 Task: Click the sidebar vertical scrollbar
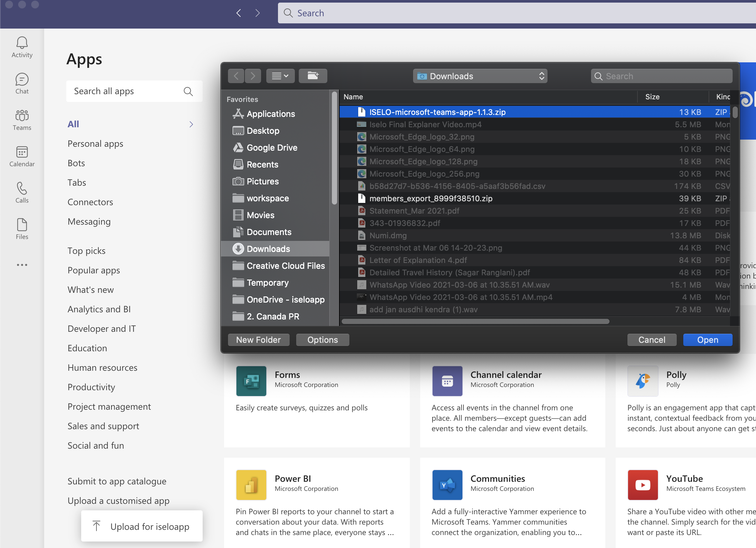(334, 148)
